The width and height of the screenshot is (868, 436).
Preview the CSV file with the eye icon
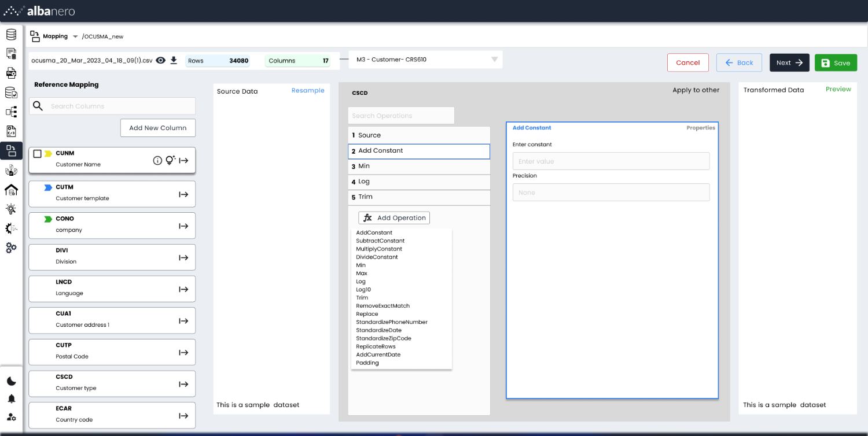[x=161, y=60]
